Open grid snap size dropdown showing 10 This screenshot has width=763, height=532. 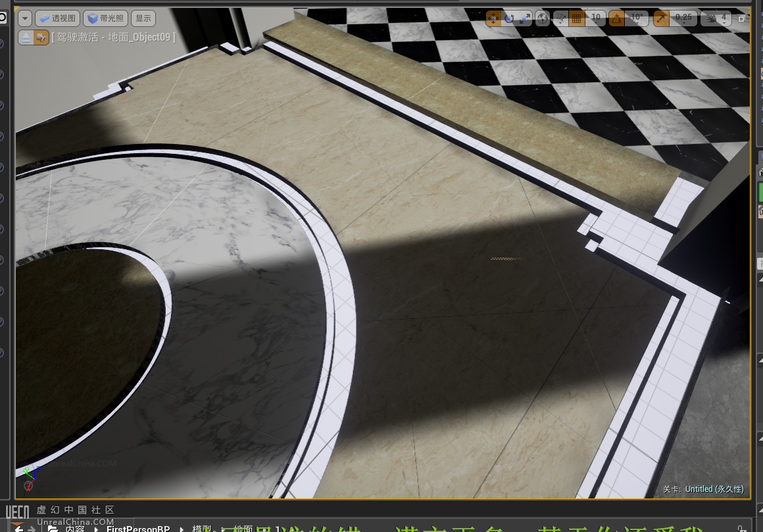pos(596,18)
